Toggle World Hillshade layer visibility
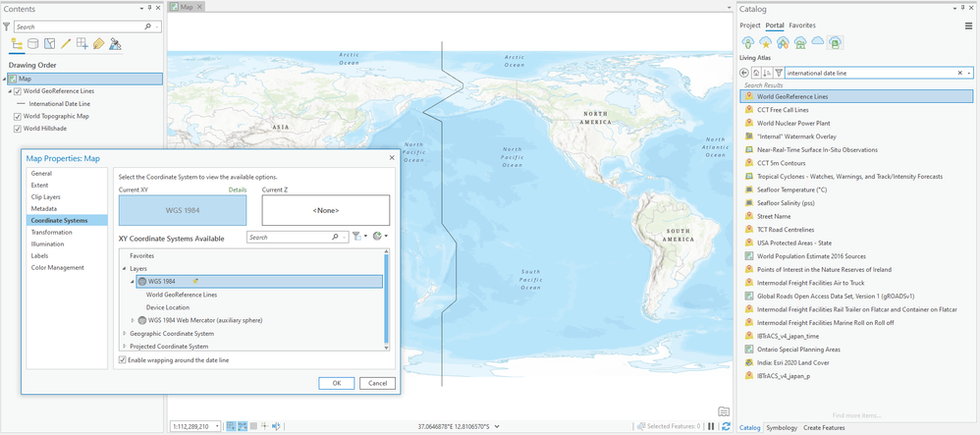This screenshot has width=980, height=435. pyautogui.click(x=18, y=128)
